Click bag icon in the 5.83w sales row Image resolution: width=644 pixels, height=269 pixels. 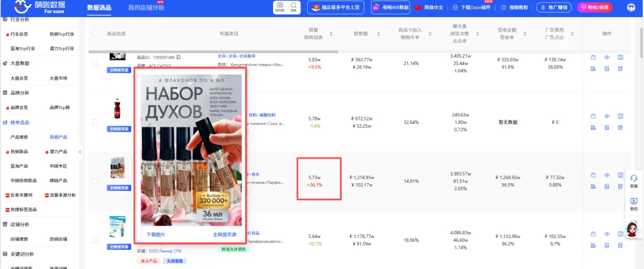coord(593,57)
